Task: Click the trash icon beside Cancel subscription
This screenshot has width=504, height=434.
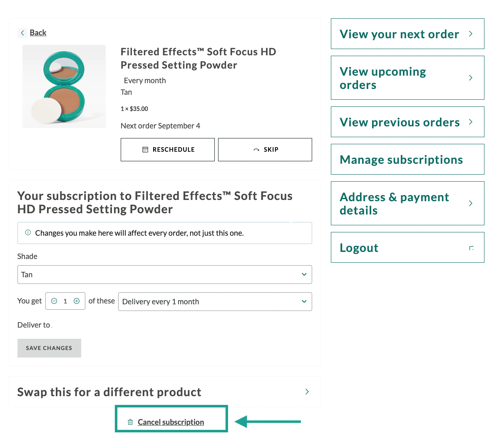Action: [130, 422]
